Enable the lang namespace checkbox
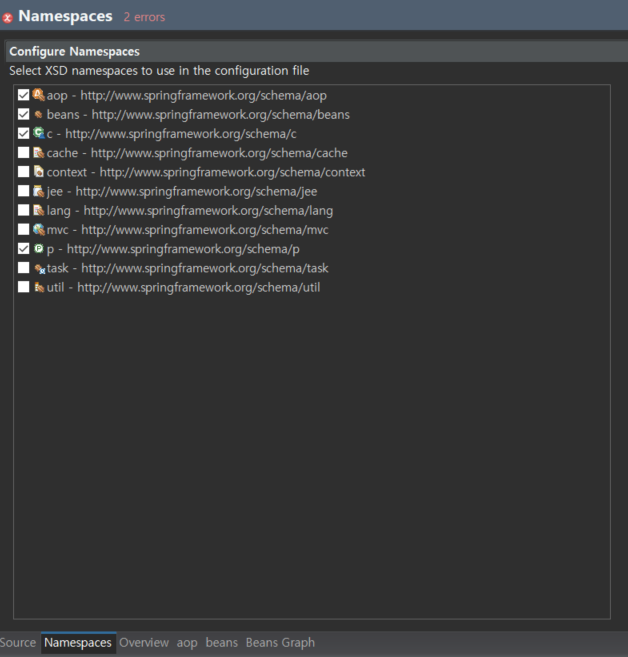Screen dimensions: 628x657 [23, 210]
